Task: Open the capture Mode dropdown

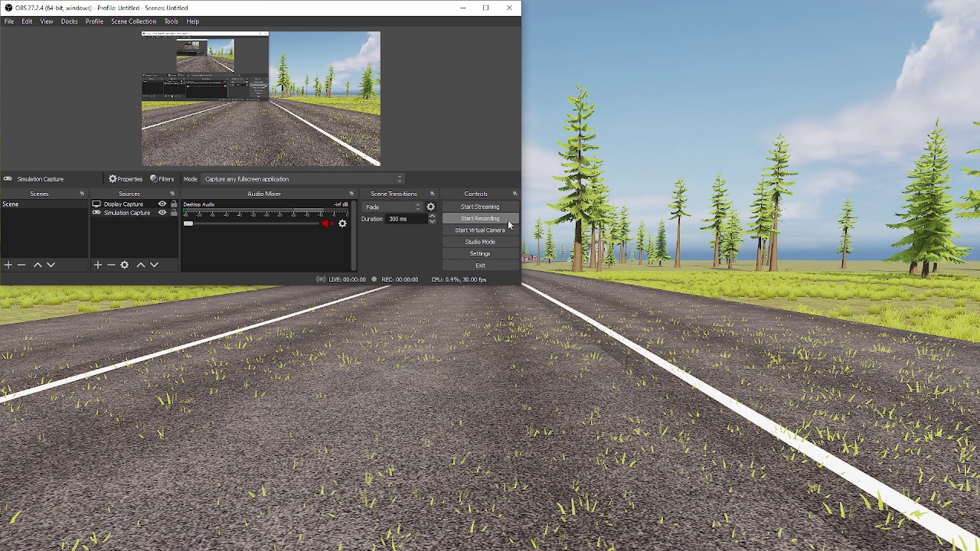Action: click(x=302, y=178)
